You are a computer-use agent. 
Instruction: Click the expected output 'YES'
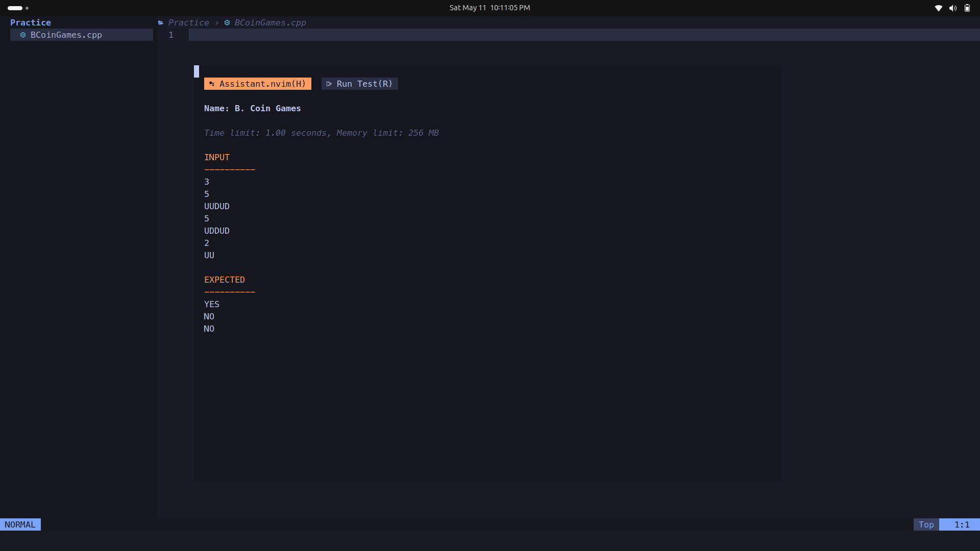click(212, 304)
